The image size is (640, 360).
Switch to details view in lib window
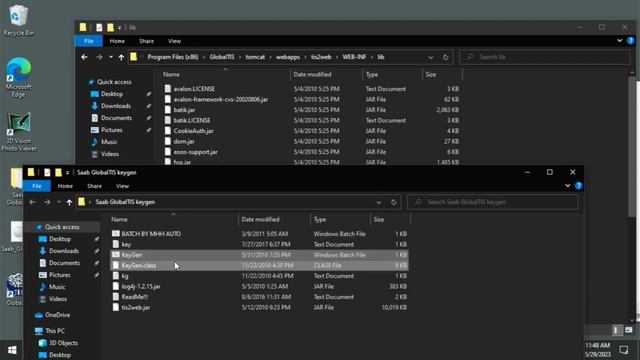coord(616,330)
